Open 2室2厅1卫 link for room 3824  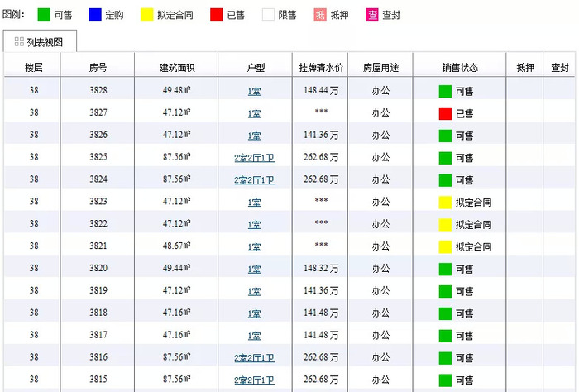[255, 180]
